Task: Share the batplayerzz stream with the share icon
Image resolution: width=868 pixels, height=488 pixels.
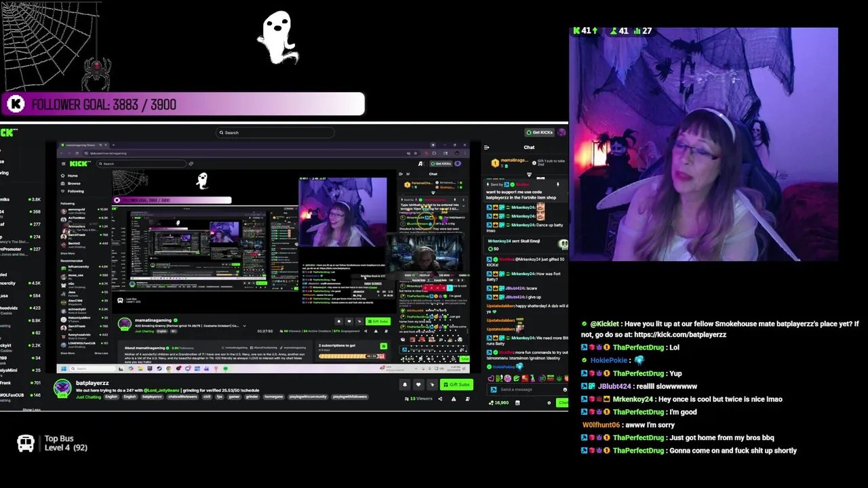Action: 440,399
